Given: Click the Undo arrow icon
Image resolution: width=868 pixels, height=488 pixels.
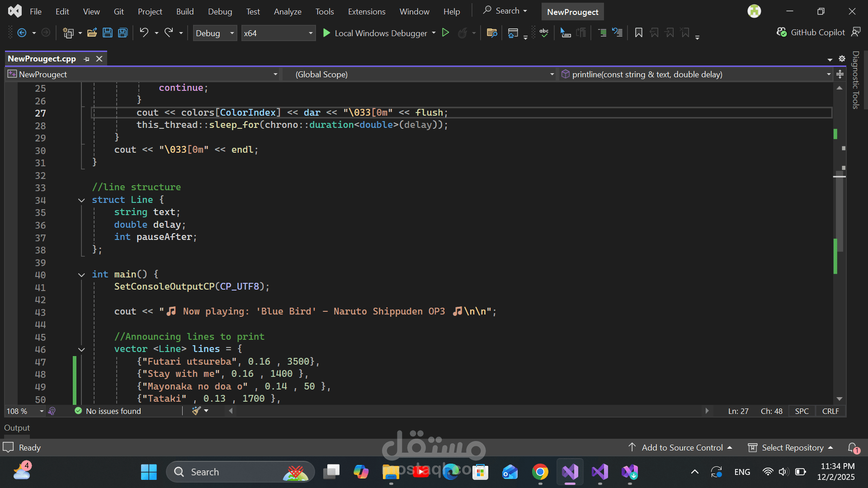Looking at the screenshot, I should [x=144, y=33].
